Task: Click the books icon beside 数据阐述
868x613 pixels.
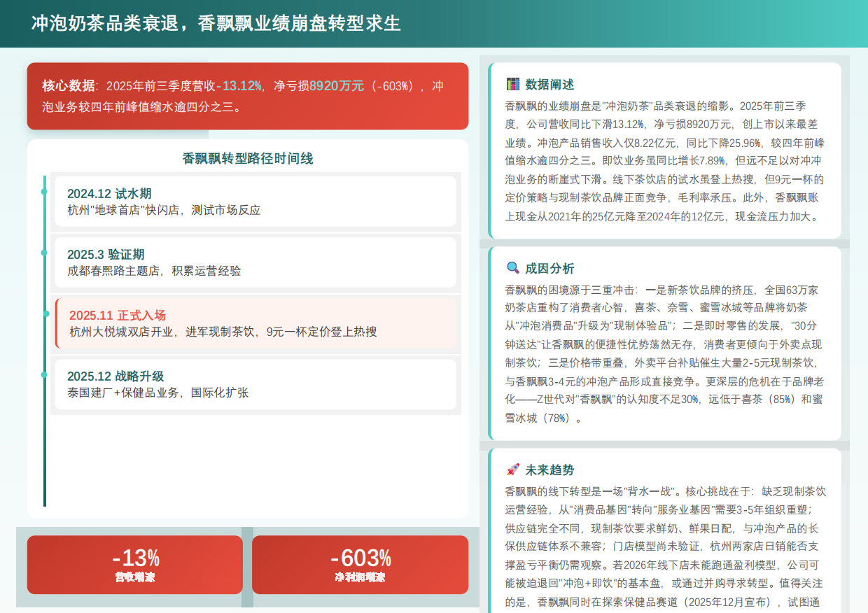Action: (513, 85)
